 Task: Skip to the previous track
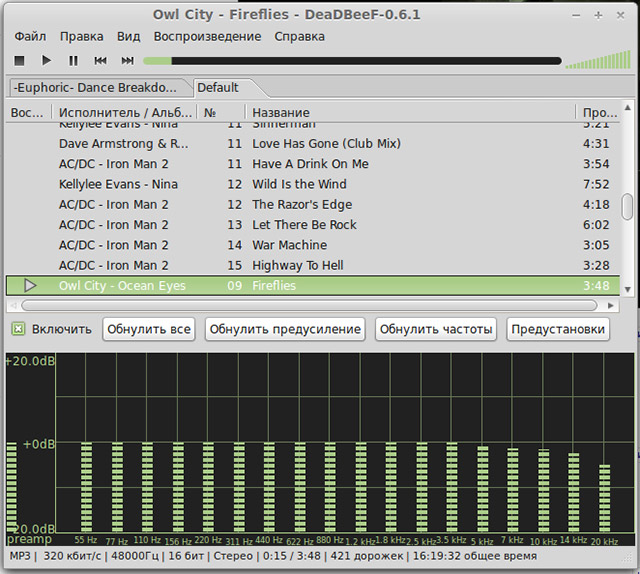(100, 61)
